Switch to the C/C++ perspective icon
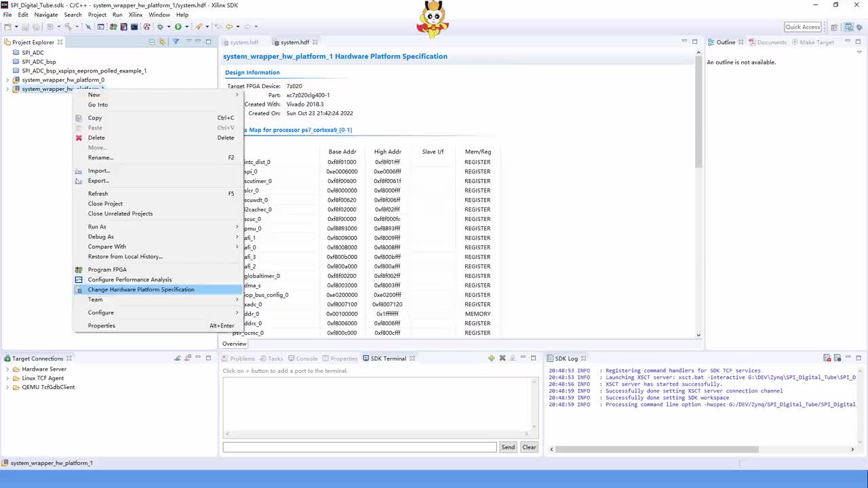Screen dimensions: 868x488 848,27
